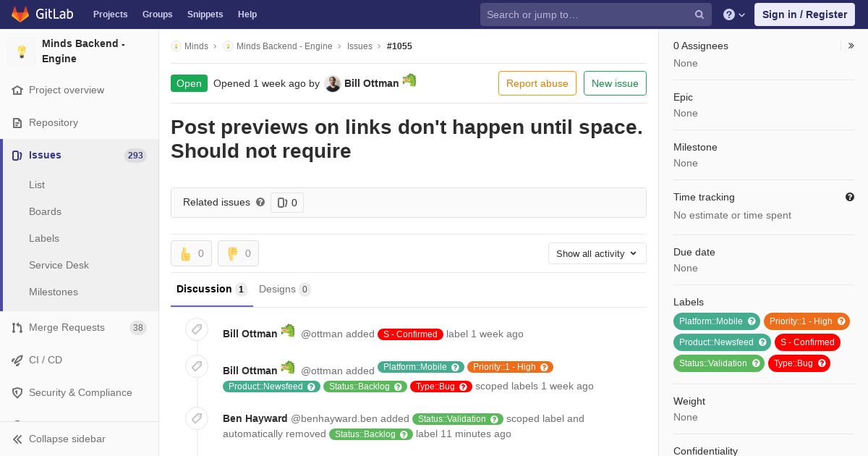The image size is (868, 456).
Task: Open the Groups menu
Action: pos(157,14)
